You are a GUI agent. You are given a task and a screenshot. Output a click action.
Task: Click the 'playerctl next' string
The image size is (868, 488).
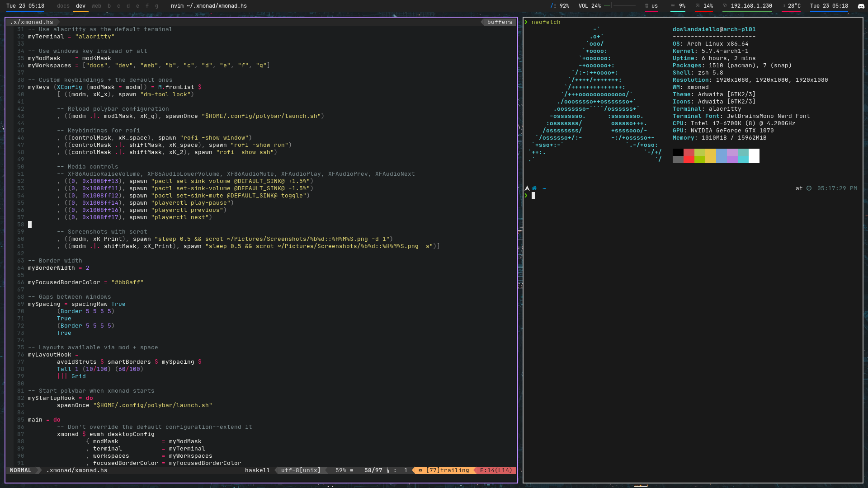[x=179, y=217]
